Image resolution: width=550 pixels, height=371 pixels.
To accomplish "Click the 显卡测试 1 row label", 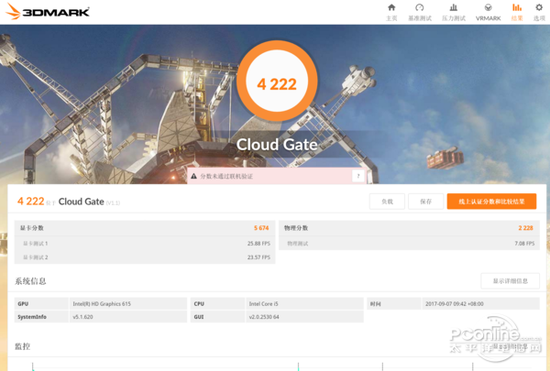I will (35, 243).
